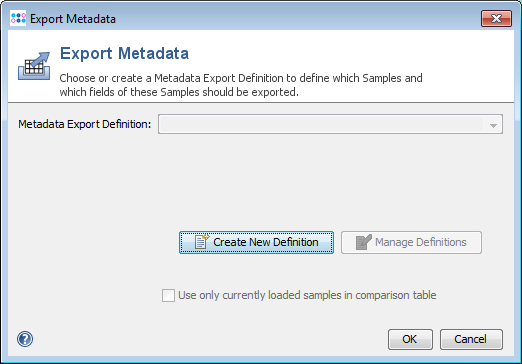Click the 'Metadata Export Definition:' label
Viewport: 522px width, 364px height.
pyautogui.click(x=85, y=124)
